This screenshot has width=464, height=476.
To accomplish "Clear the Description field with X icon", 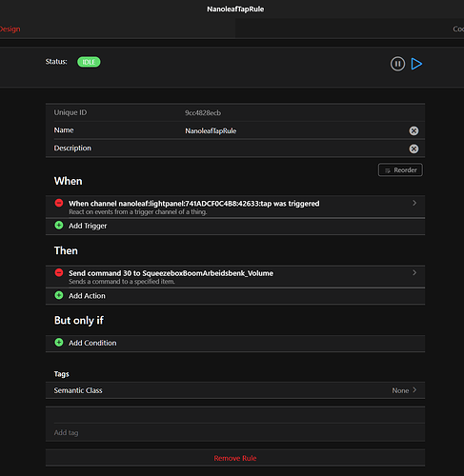I will 414,149.
